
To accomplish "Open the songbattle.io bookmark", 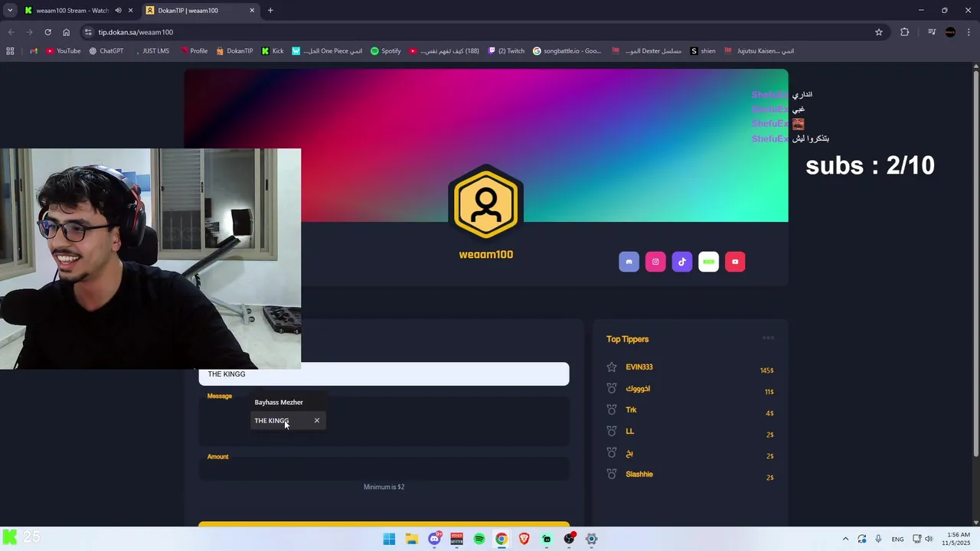I will click(567, 51).
